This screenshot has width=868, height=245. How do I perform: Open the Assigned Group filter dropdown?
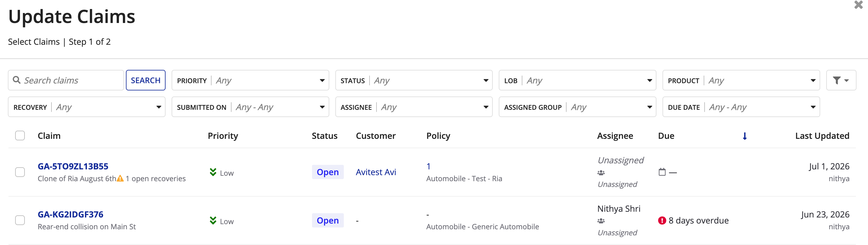577,107
